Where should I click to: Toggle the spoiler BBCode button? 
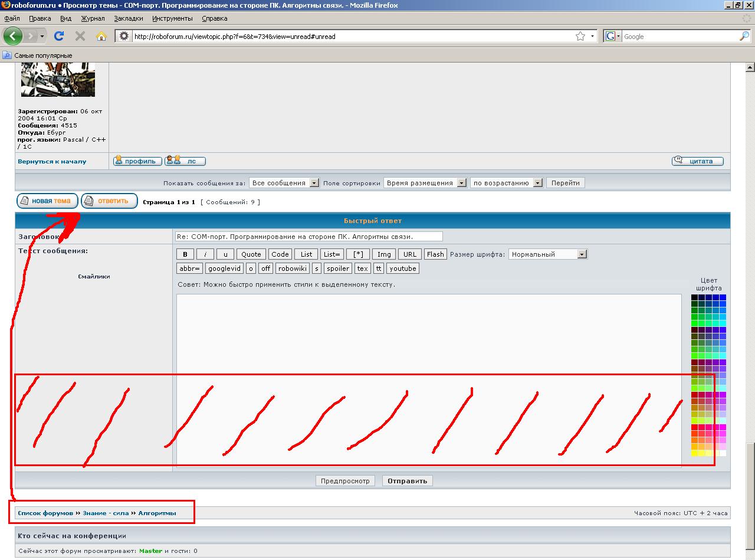tap(338, 268)
